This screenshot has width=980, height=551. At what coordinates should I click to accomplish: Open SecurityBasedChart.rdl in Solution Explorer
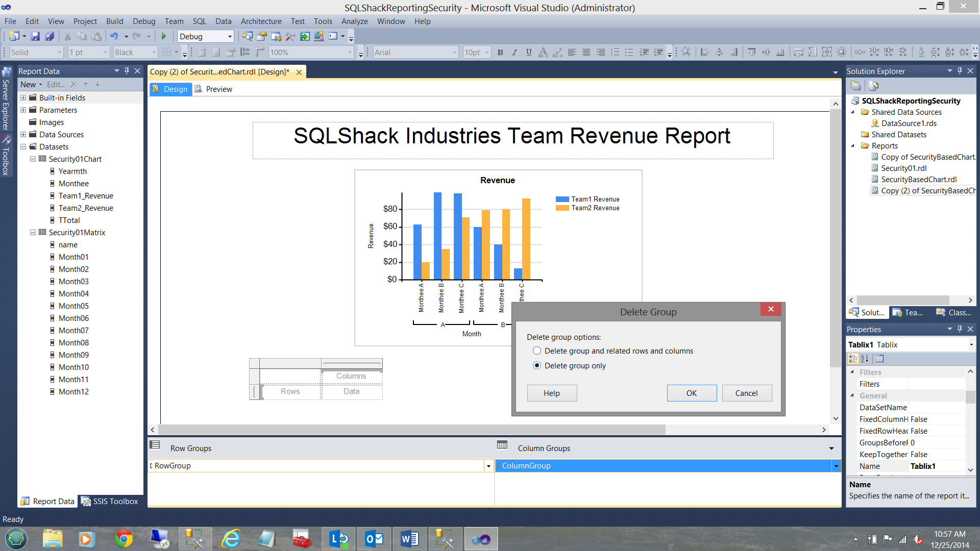coord(918,180)
